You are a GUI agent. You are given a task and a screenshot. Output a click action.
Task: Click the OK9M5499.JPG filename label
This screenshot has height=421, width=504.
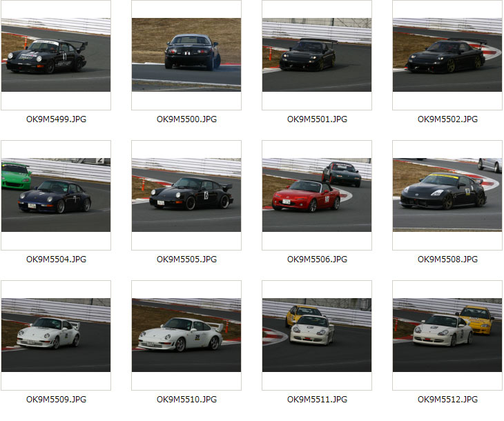[56, 119]
